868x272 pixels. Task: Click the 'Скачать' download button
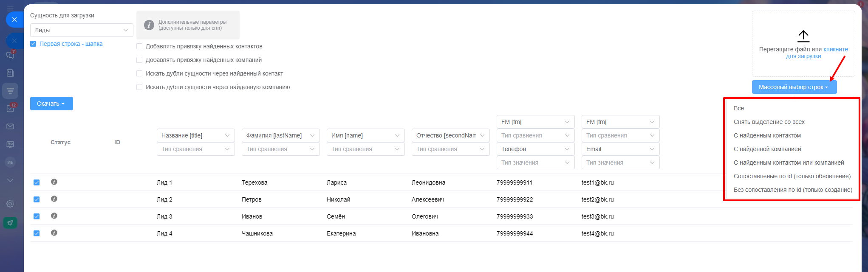[x=51, y=104]
